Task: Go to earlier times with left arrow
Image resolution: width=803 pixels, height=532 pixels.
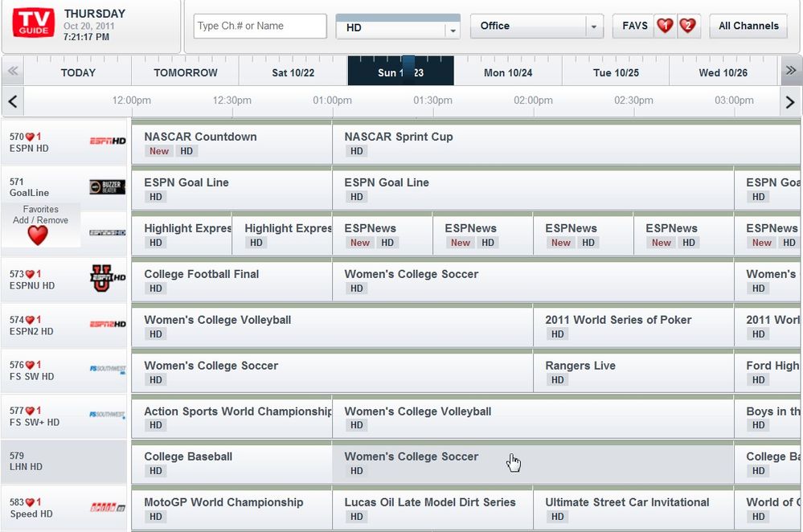Action: [x=13, y=101]
